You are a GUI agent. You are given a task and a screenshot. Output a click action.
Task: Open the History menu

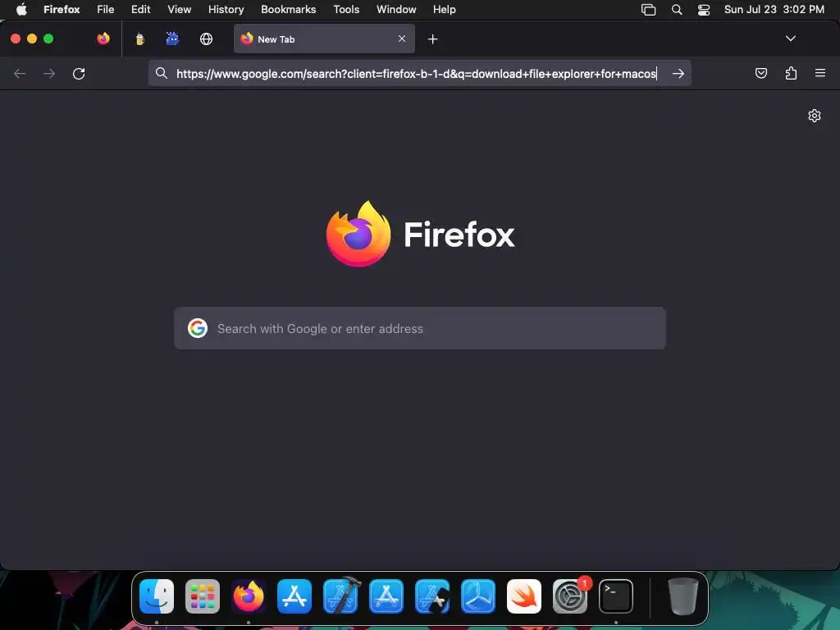(226, 9)
